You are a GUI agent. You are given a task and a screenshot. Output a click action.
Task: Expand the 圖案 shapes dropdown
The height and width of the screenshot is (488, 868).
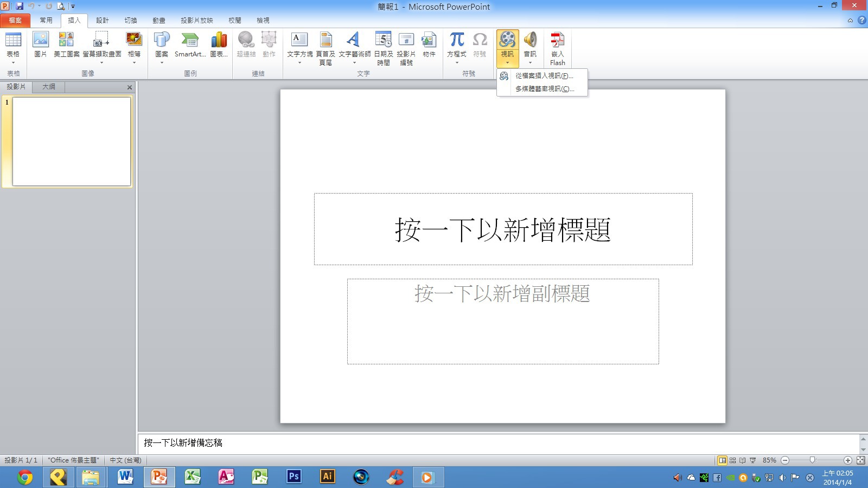[x=162, y=62]
